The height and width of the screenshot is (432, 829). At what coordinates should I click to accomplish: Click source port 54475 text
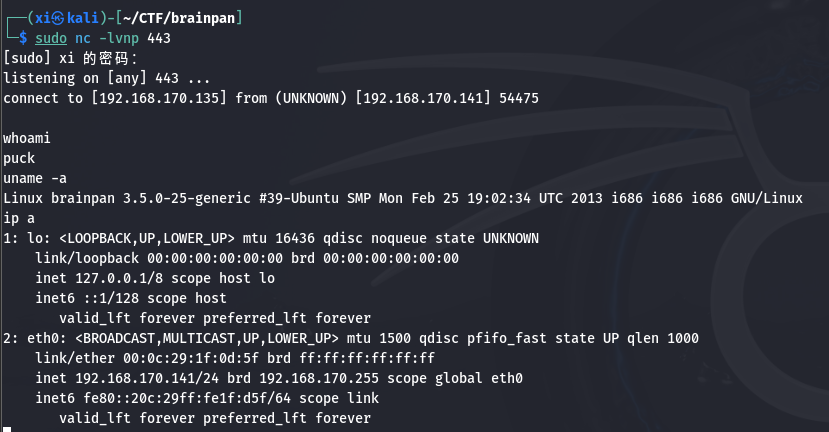519,98
